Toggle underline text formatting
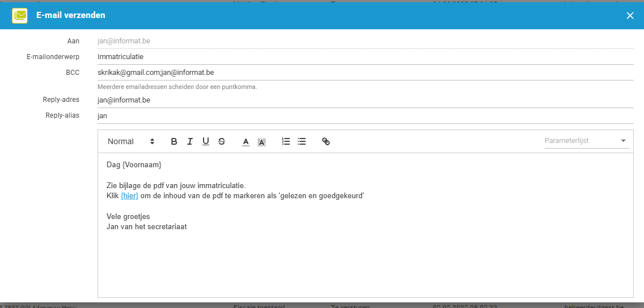The width and height of the screenshot is (644, 308). click(x=206, y=141)
